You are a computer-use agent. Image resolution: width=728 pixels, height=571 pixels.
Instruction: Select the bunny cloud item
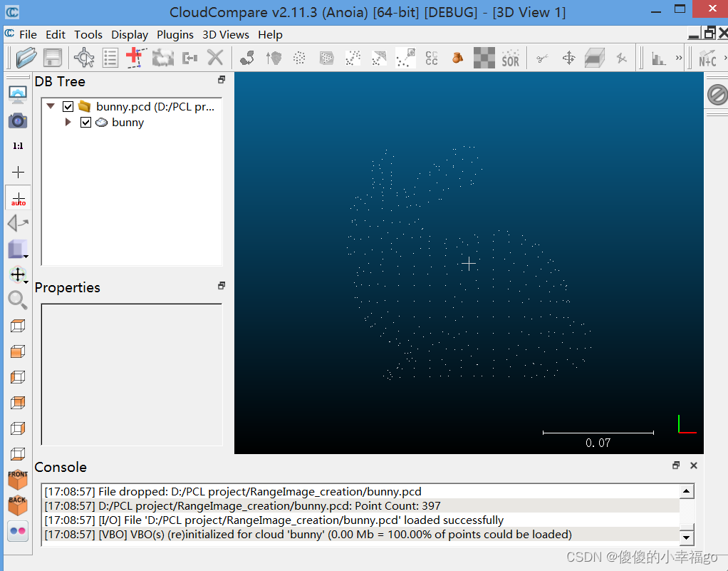coord(128,122)
